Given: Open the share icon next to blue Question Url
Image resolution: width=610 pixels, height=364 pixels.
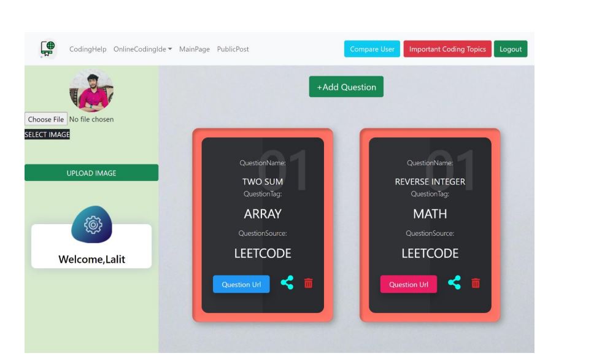Looking at the screenshot, I should (x=286, y=283).
